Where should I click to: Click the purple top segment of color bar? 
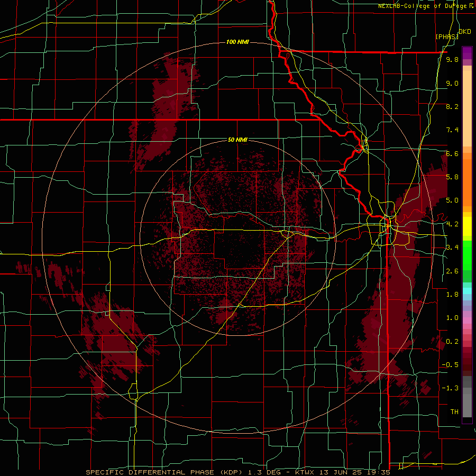pyautogui.click(x=467, y=53)
